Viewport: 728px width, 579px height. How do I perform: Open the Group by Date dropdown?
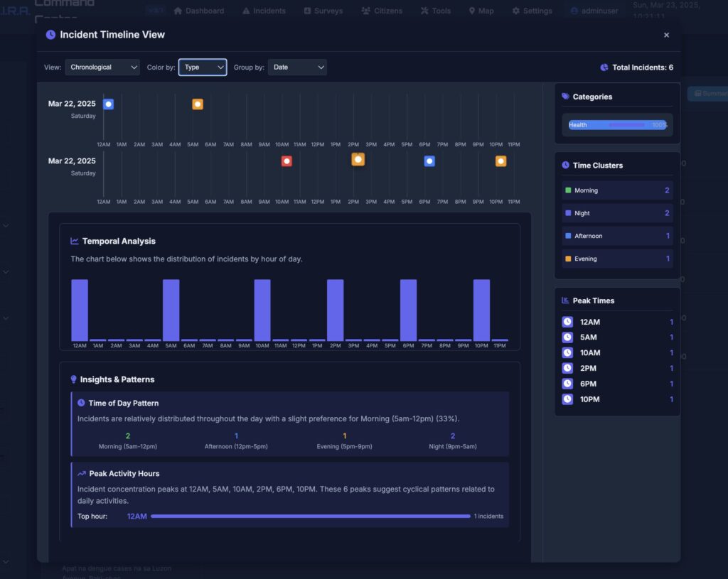(297, 67)
